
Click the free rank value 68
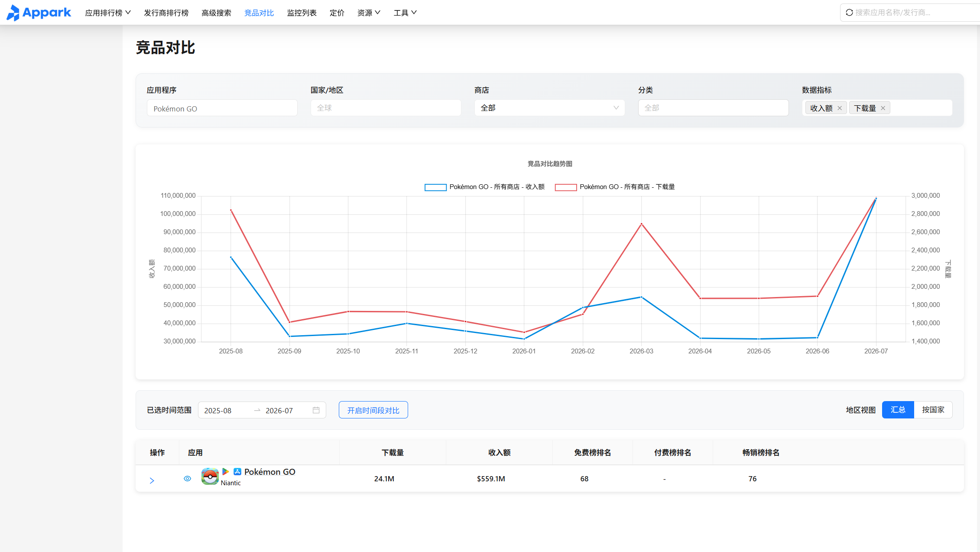pos(584,479)
